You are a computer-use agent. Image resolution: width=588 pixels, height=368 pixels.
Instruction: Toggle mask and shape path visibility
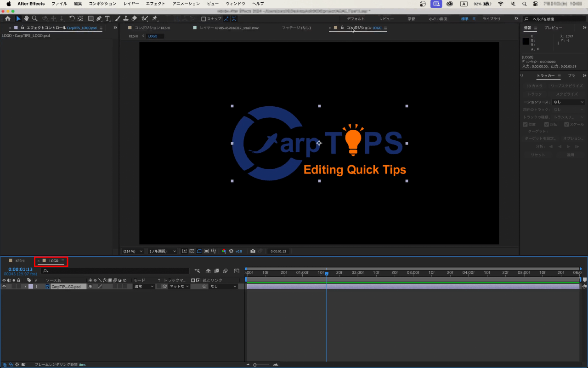tap(199, 251)
